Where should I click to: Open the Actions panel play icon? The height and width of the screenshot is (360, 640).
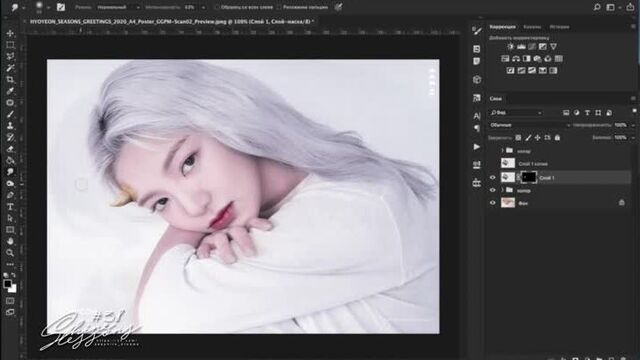[x=476, y=147]
